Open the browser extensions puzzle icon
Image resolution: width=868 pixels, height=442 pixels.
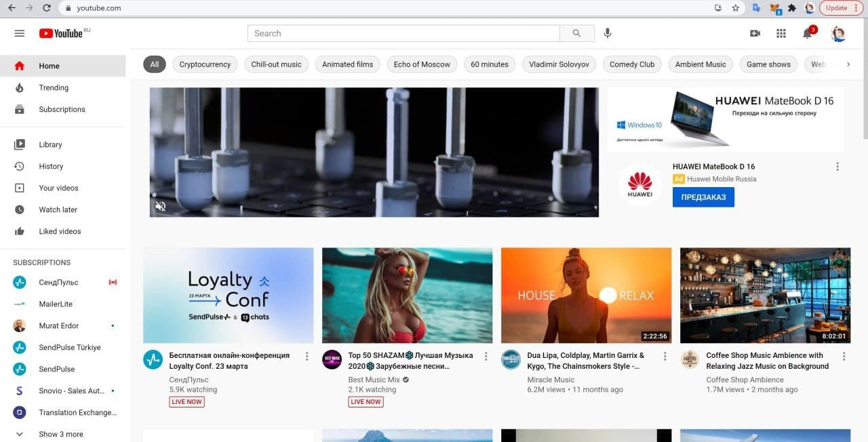point(791,8)
